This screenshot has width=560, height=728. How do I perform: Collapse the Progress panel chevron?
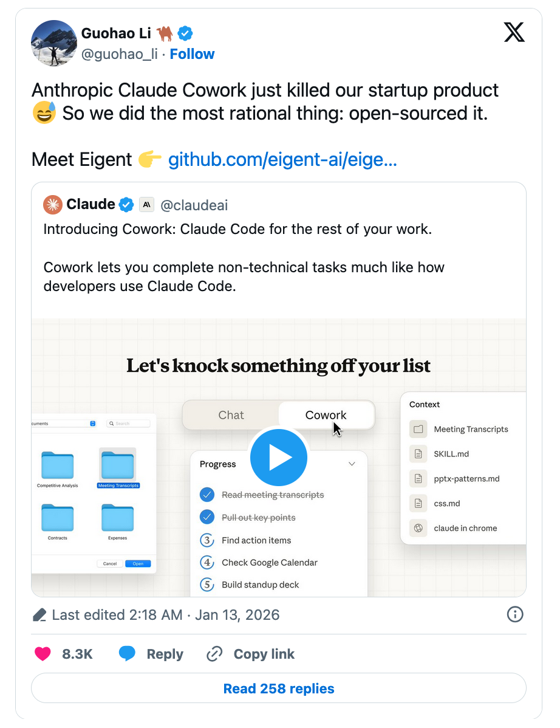click(352, 464)
